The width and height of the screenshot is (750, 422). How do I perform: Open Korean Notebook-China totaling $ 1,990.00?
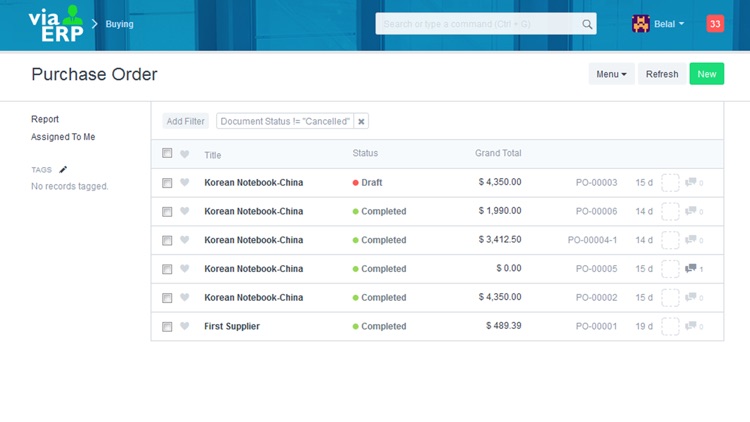pyautogui.click(x=254, y=211)
